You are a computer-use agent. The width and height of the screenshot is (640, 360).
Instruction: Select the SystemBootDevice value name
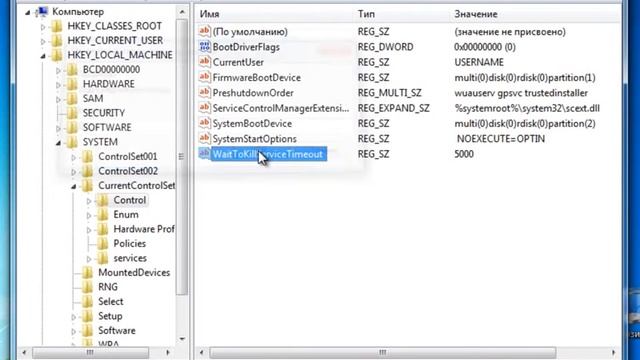tap(252, 123)
